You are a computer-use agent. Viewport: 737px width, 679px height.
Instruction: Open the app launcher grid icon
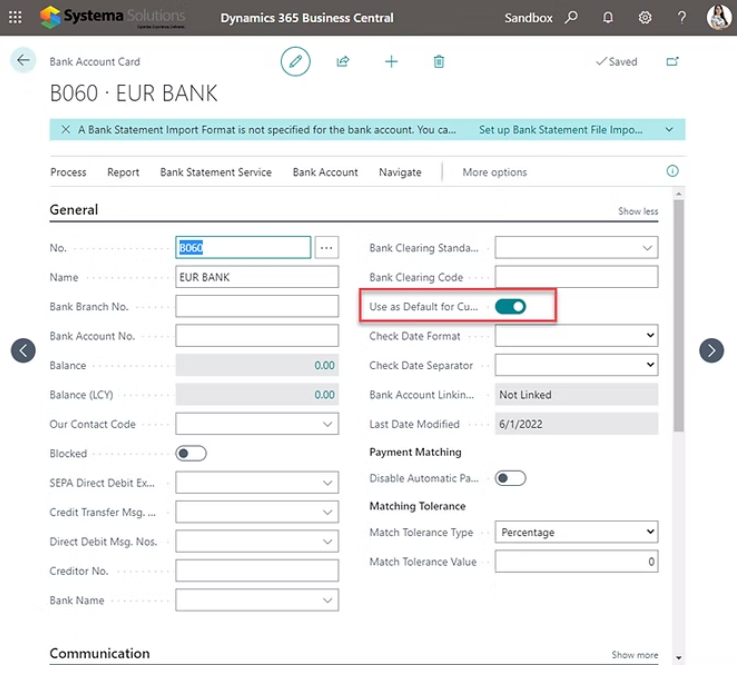(x=15, y=18)
